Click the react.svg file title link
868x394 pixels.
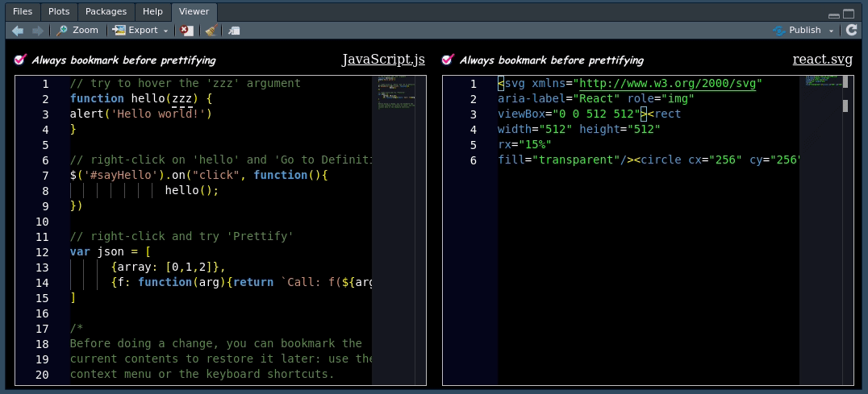(822, 60)
